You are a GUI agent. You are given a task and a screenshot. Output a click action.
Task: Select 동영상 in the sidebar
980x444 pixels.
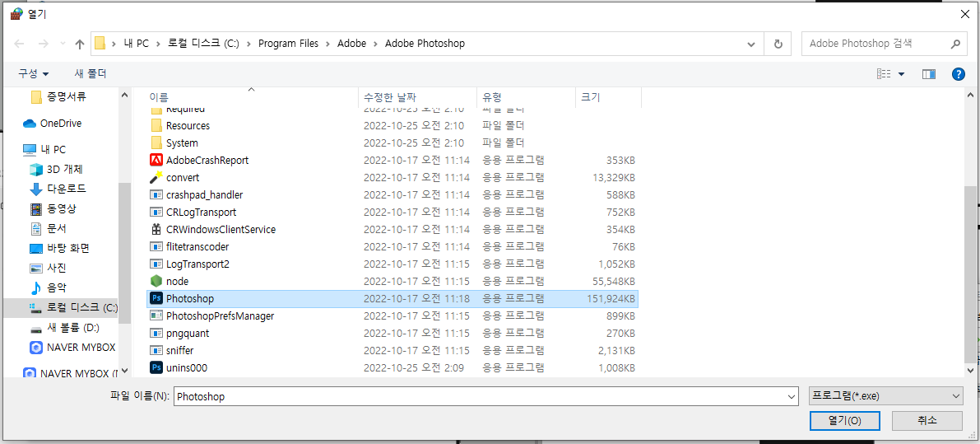(x=61, y=209)
